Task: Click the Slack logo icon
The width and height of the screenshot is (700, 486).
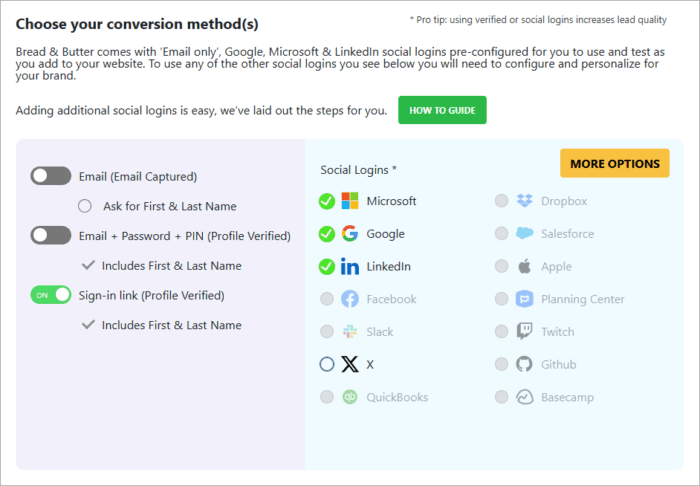Action: point(350,332)
